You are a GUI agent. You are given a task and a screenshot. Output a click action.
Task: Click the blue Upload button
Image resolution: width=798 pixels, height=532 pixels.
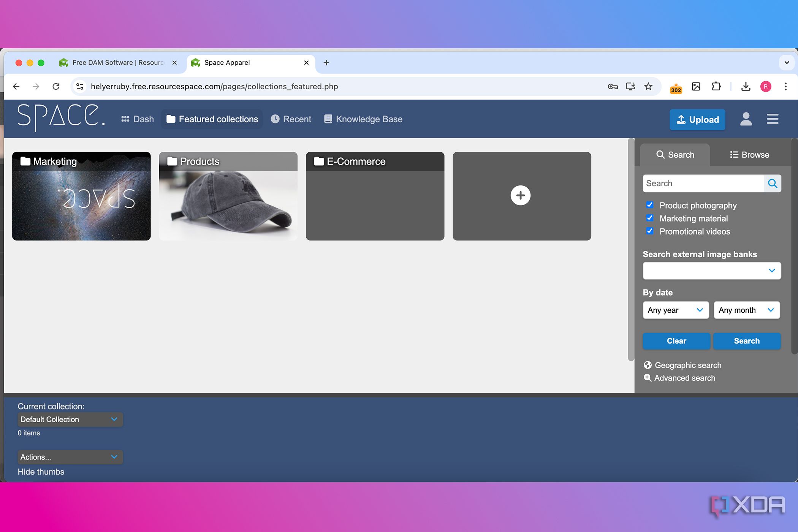pyautogui.click(x=697, y=120)
